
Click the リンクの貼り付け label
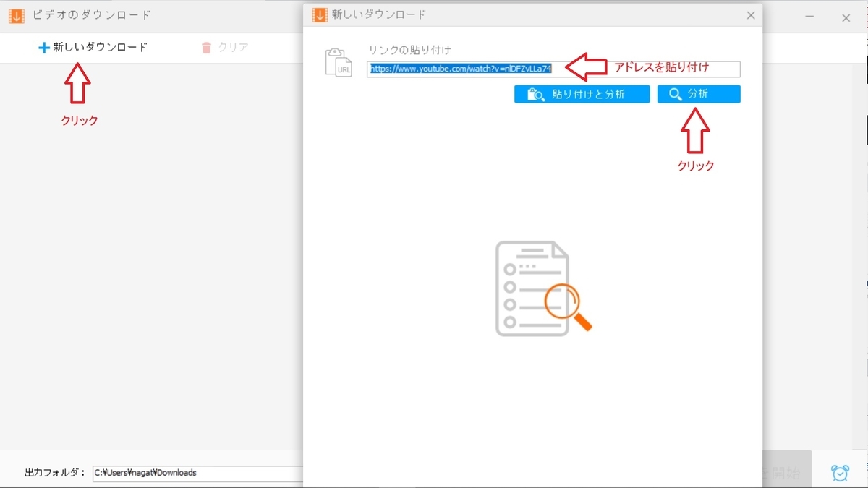point(410,50)
